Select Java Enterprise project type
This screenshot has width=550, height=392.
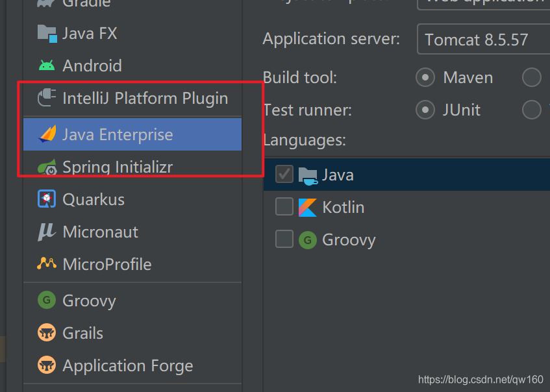pos(132,134)
